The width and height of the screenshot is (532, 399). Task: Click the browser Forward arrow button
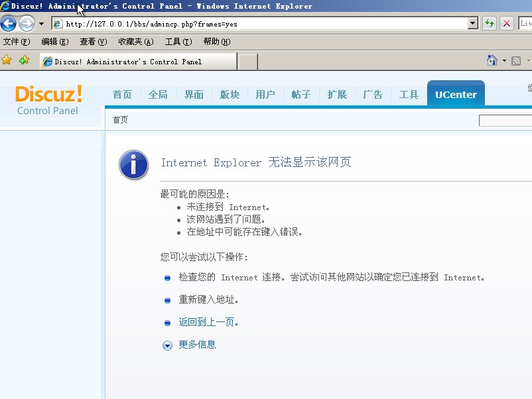point(27,24)
